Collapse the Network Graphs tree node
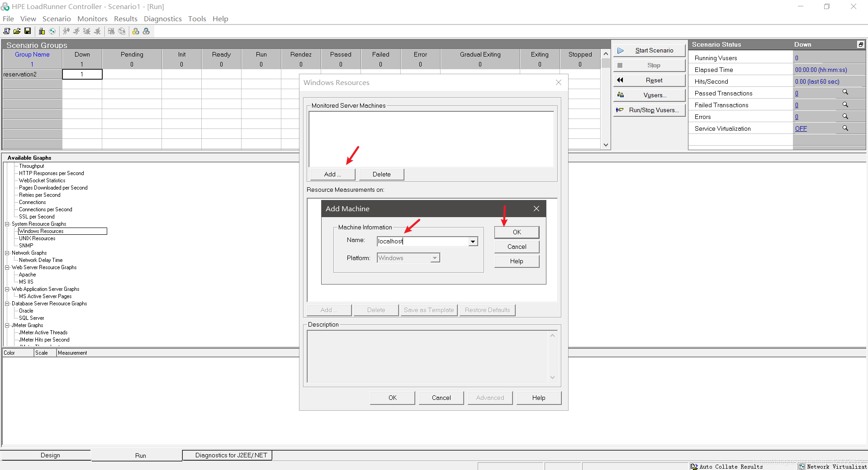Screen dimensions: 868x470 click(7, 253)
